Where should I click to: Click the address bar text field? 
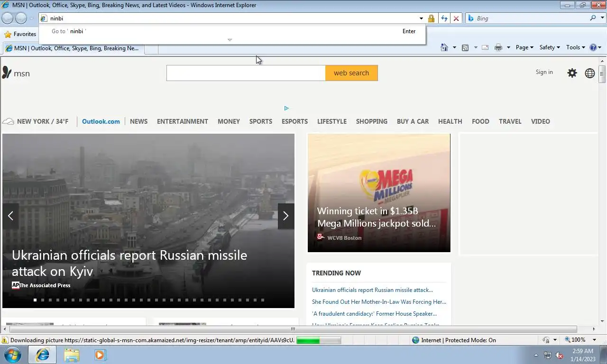click(x=232, y=18)
